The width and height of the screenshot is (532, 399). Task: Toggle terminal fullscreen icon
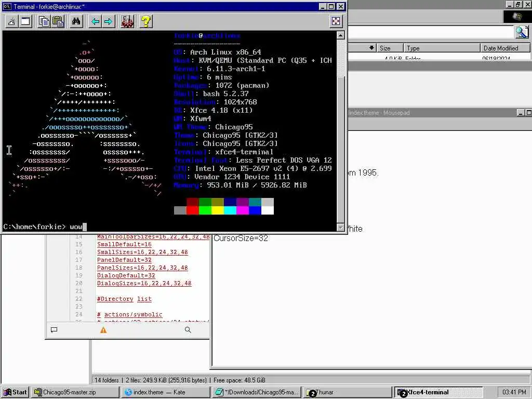point(336,21)
